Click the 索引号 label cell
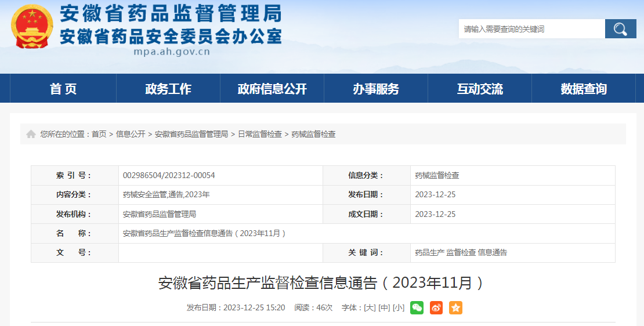 click(x=75, y=175)
